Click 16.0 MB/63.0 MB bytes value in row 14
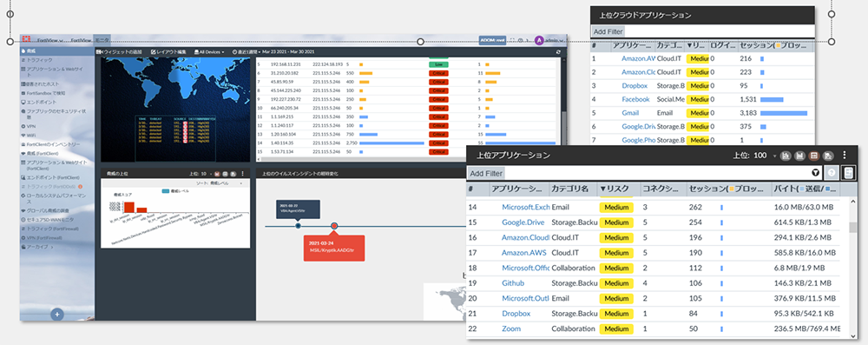Image resolution: width=868 pixels, height=345 pixels. click(x=803, y=207)
